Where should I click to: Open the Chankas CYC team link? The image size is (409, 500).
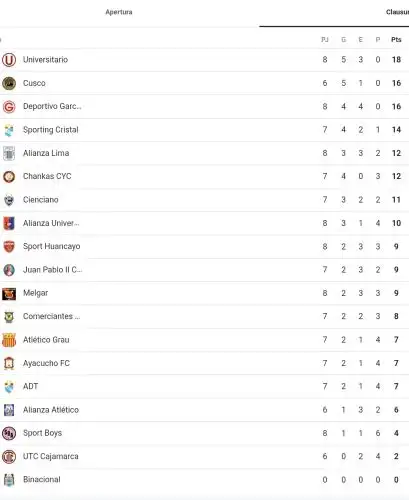point(47,176)
